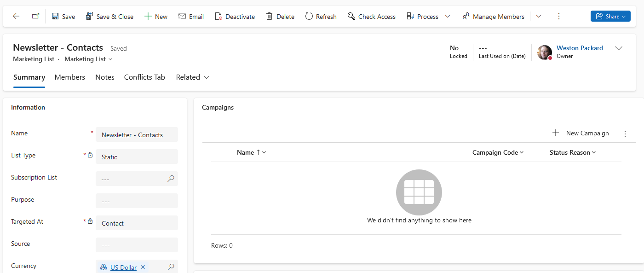The height and width of the screenshot is (273, 644).
Task: Deactivate this marketing list
Action: (x=235, y=16)
